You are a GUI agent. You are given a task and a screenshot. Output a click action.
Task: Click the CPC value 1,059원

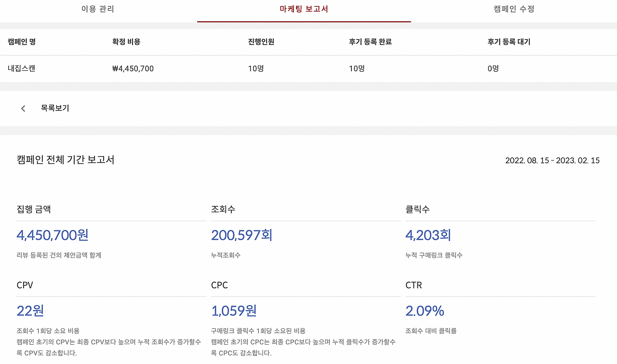tap(234, 310)
